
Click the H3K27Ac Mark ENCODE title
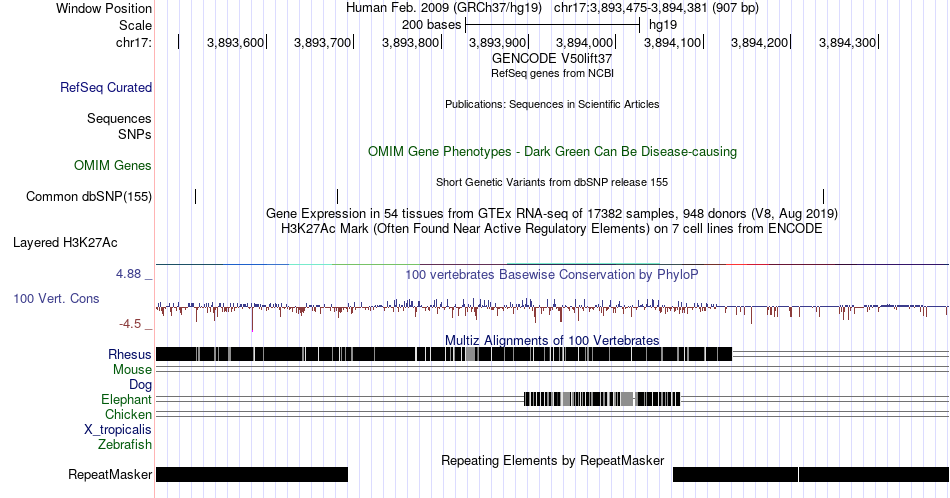coord(552,228)
